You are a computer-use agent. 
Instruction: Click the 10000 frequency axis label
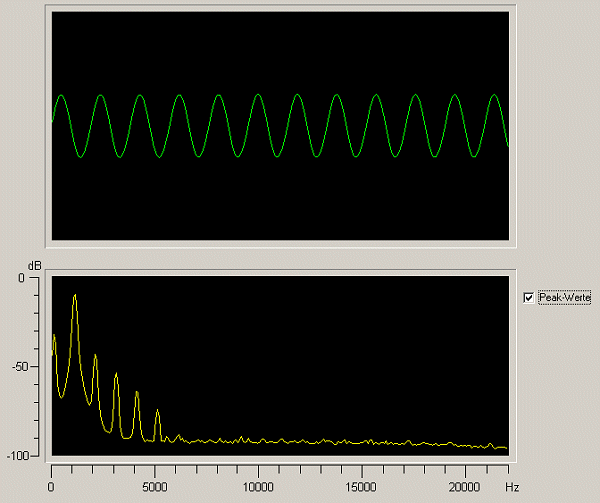(x=258, y=487)
